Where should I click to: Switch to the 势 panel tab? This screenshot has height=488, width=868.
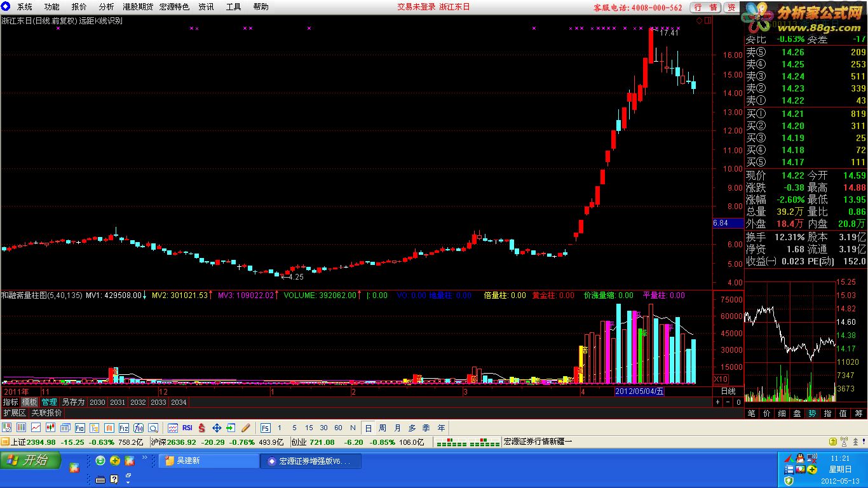pyautogui.click(x=812, y=413)
